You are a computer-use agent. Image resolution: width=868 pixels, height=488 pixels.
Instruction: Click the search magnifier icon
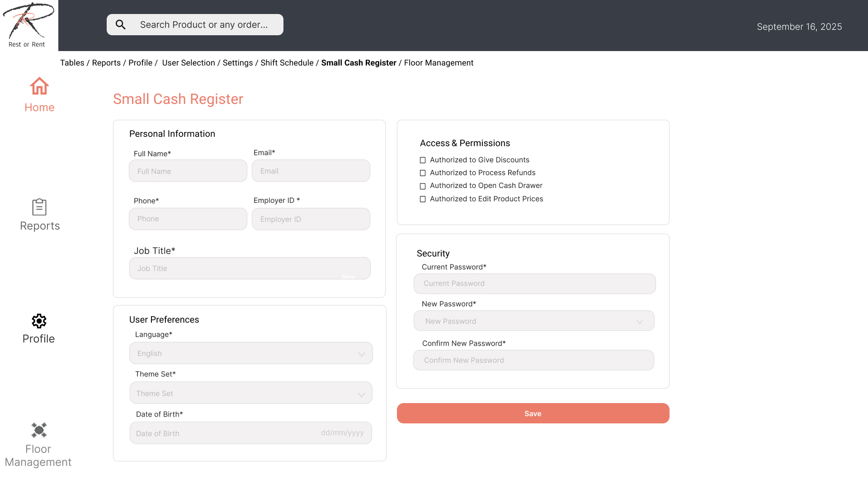click(x=120, y=25)
